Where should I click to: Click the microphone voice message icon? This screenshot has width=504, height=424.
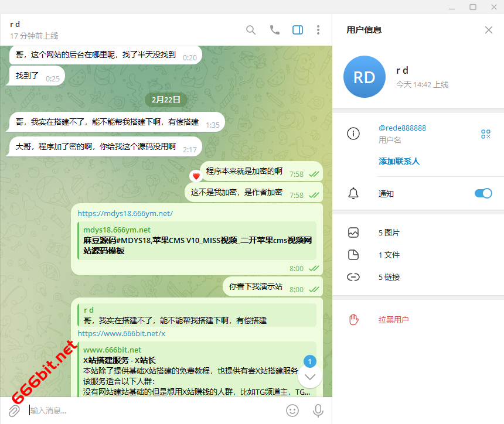(x=318, y=411)
